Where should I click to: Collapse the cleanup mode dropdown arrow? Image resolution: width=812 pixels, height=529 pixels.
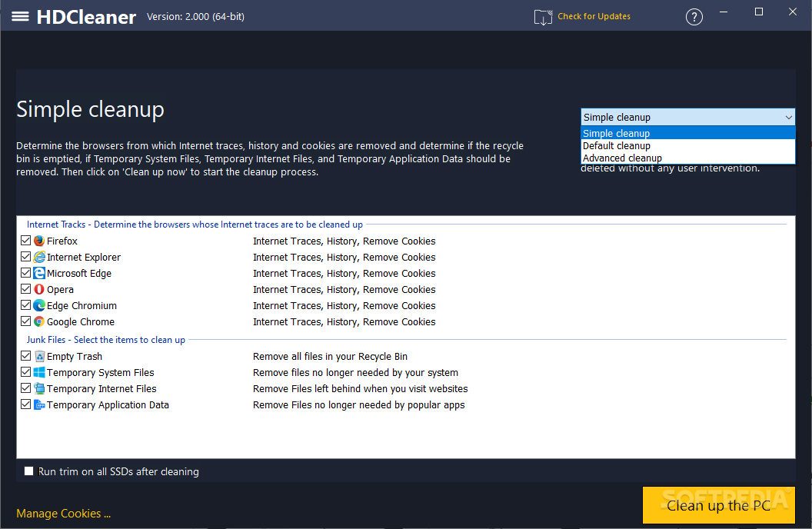click(788, 118)
